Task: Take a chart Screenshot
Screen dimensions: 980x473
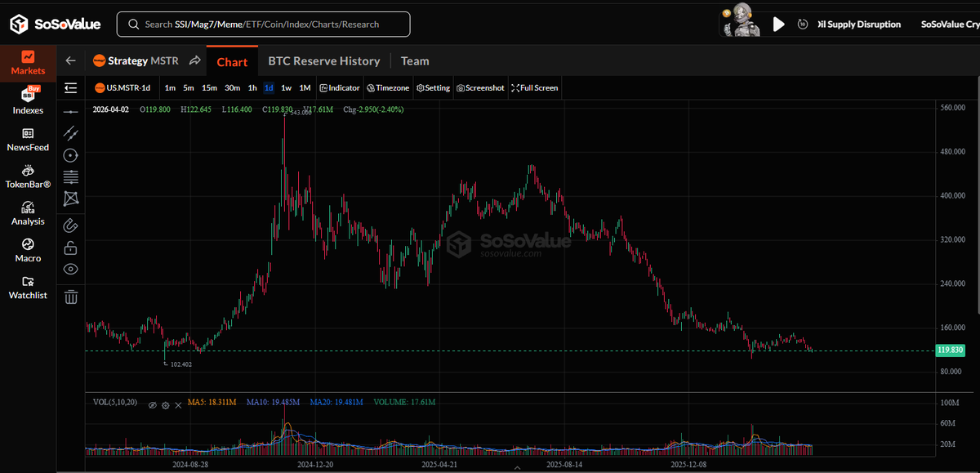Action: [x=480, y=87]
